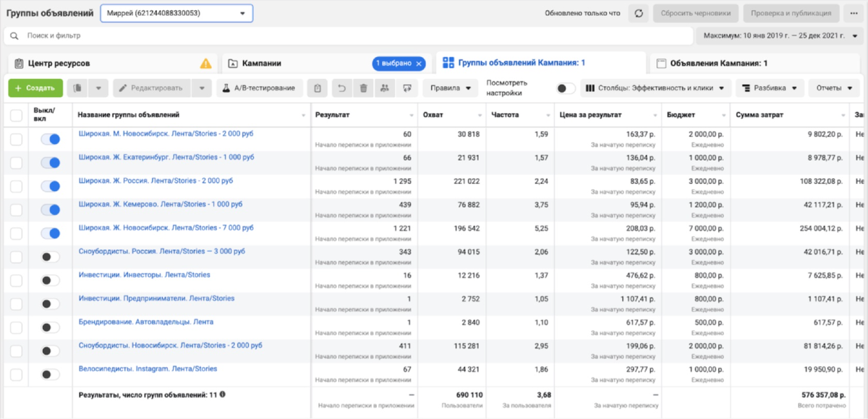Click the clipboard paste icon in toolbar

coord(317,88)
